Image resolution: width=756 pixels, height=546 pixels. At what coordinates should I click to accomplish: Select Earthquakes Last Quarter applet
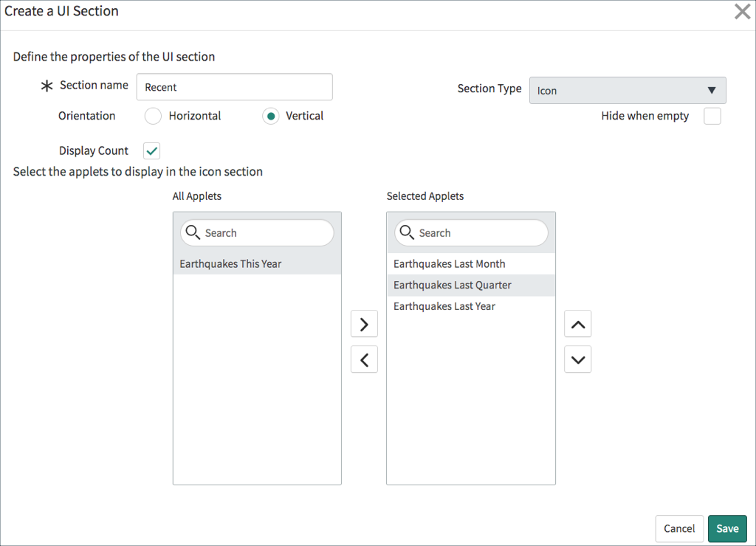[452, 285]
